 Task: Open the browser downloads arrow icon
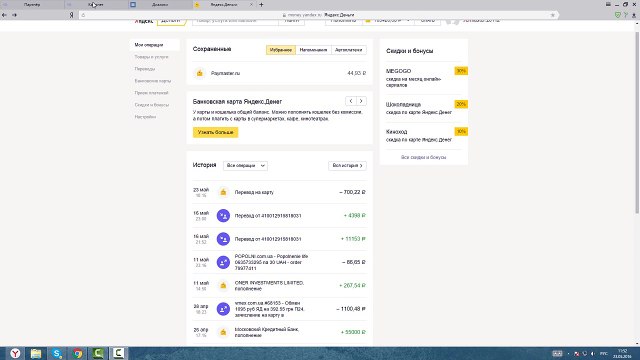[x=634, y=15]
